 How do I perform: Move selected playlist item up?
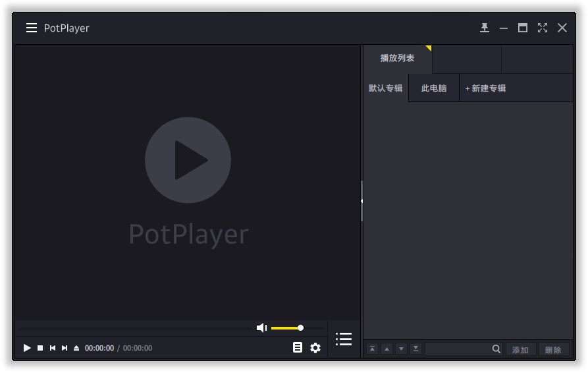pos(387,349)
